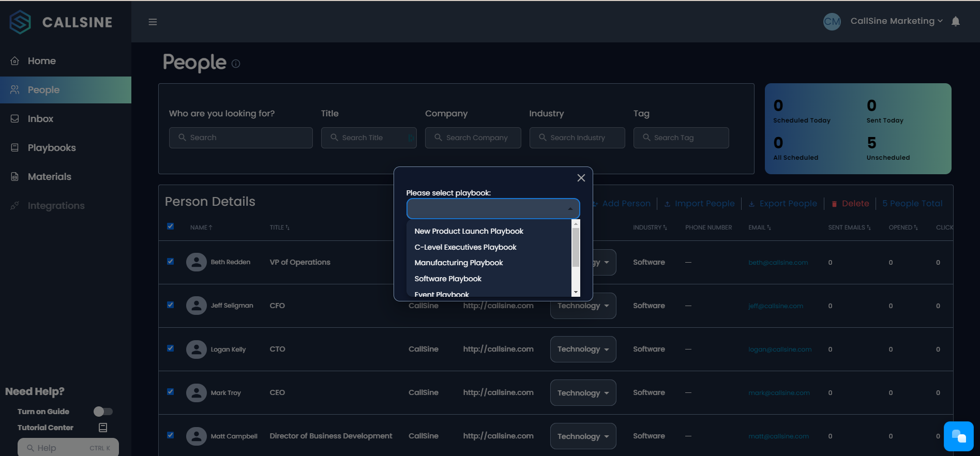This screenshot has width=980, height=456.
Task: Select Software Playbook option
Action: tap(448, 279)
